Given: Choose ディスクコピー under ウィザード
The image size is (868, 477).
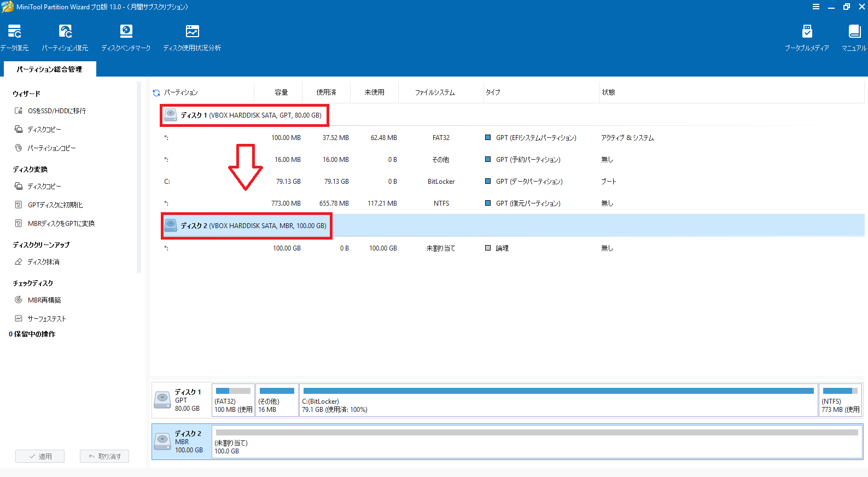Looking at the screenshot, I should tap(38, 129).
